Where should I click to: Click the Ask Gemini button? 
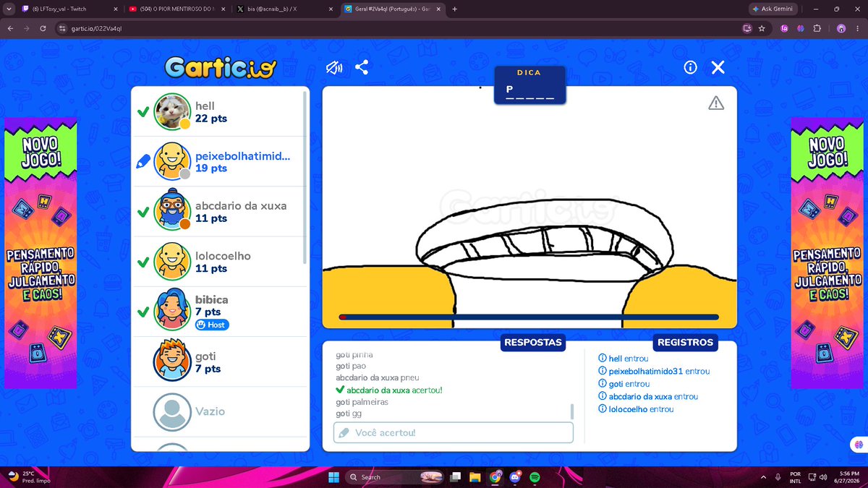(x=773, y=9)
